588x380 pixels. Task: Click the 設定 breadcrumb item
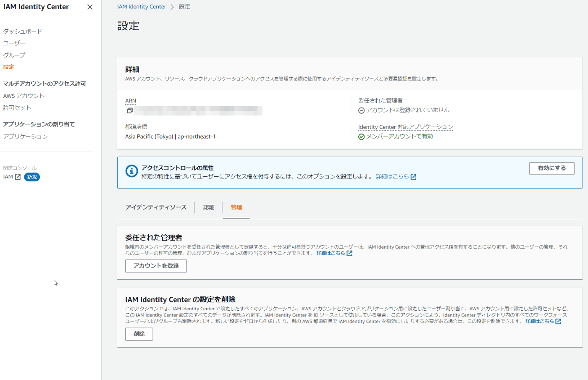point(184,7)
